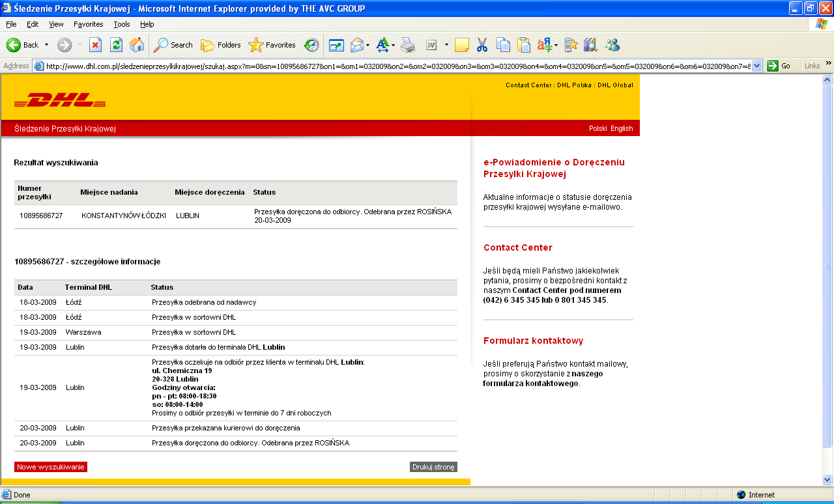Expand the text size dropdown arrow

coord(394,45)
